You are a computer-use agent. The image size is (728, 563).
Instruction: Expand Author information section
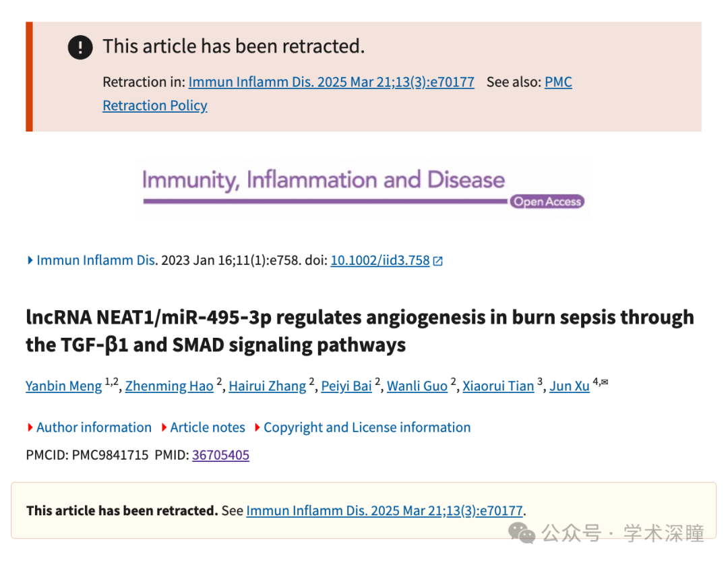click(x=90, y=427)
